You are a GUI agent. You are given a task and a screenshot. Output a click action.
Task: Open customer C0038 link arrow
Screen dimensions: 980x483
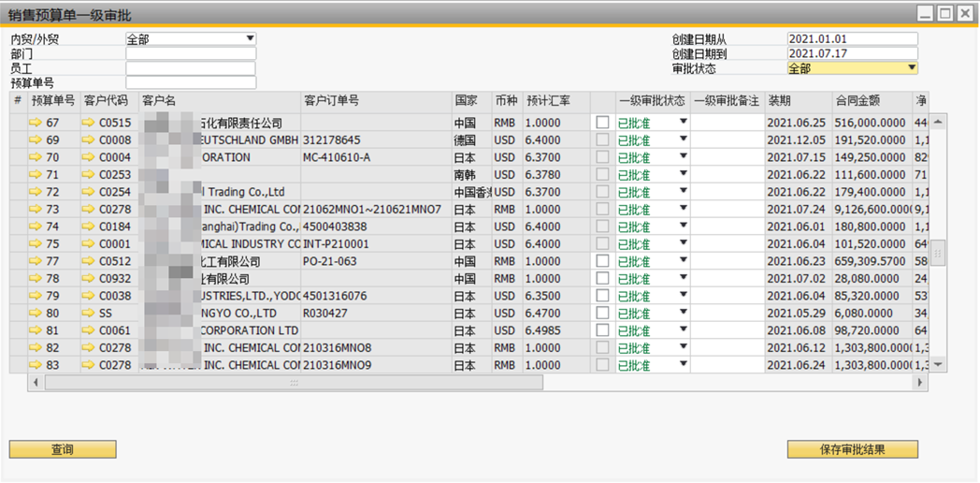(90, 296)
